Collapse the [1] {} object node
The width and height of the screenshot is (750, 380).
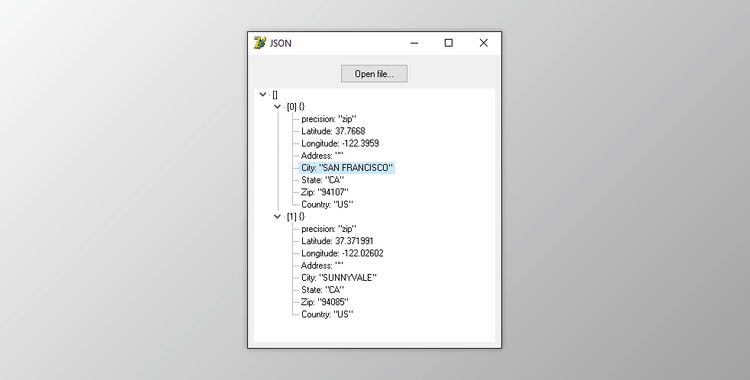click(277, 216)
